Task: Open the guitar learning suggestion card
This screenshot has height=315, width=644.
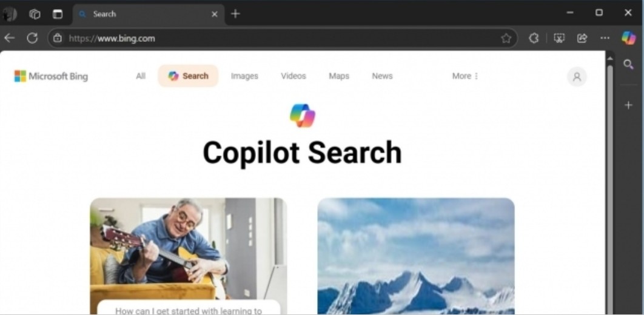Action: [189, 256]
